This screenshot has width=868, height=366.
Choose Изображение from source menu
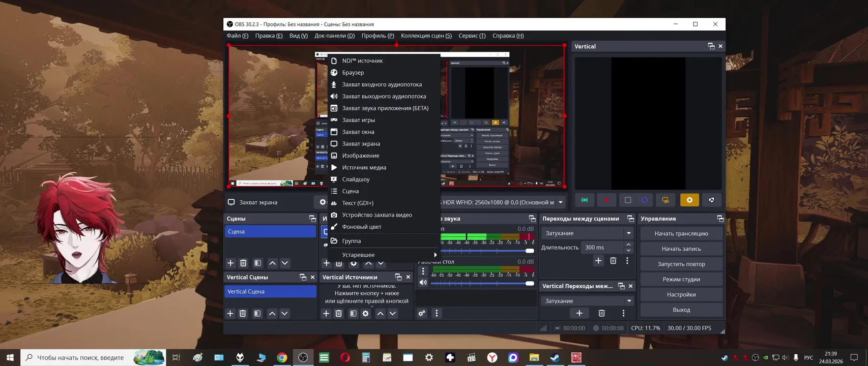tap(384, 156)
